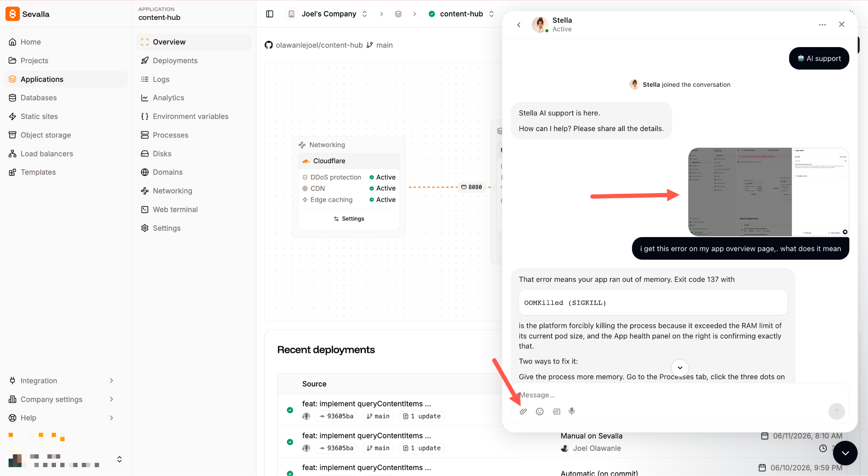Viewport: 868px width, 476px height.
Task: Go to Logs section
Action: tap(194, 79)
